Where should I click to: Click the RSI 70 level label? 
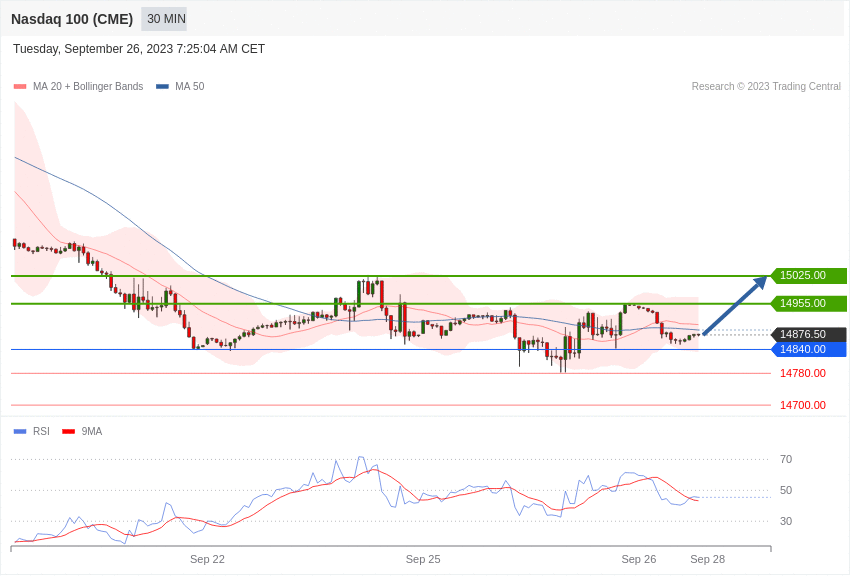(x=786, y=459)
